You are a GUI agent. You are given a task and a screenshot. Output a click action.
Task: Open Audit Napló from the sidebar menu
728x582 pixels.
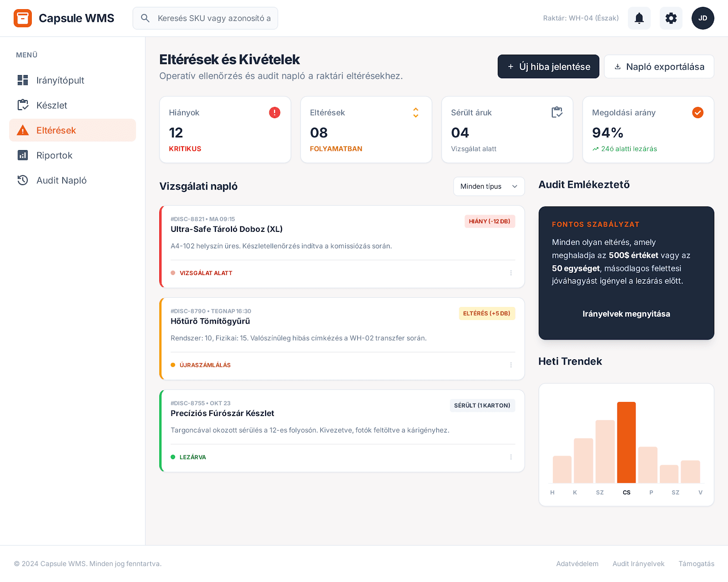[x=61, y=181]
